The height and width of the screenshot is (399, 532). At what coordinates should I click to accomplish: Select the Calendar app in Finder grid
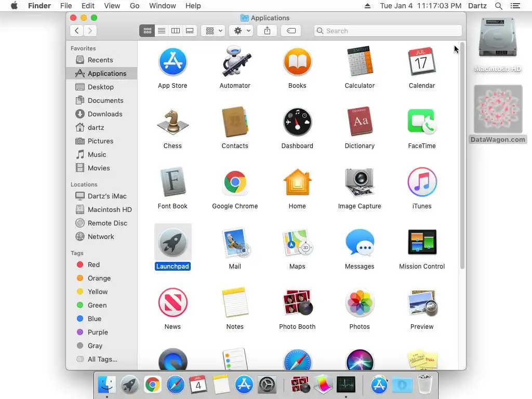[422, 62]
